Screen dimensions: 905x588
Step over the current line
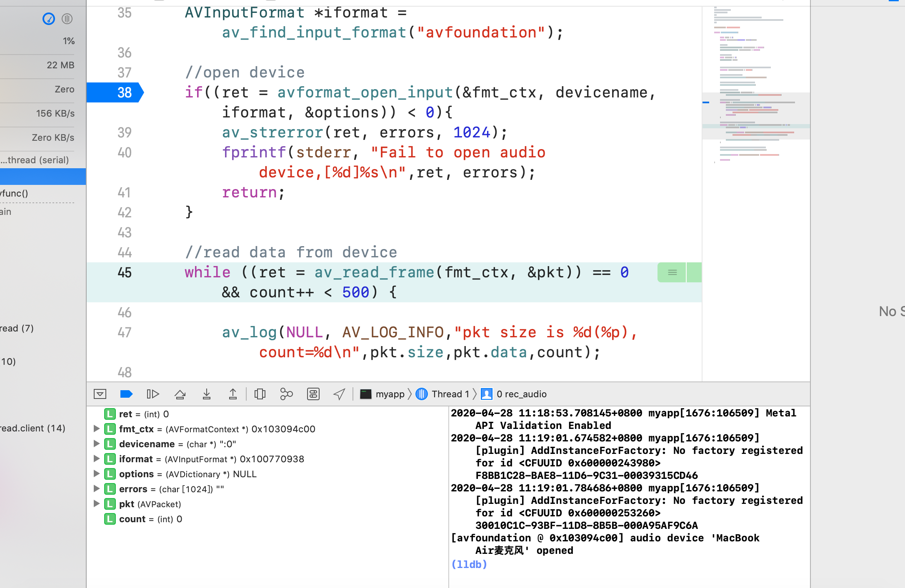(180, 394)
